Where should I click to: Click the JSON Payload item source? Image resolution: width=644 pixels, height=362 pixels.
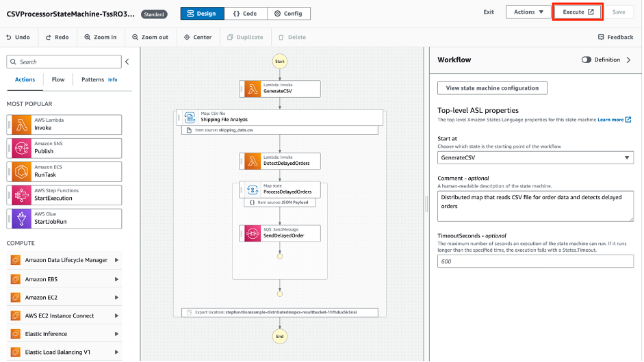click(280, 202)
